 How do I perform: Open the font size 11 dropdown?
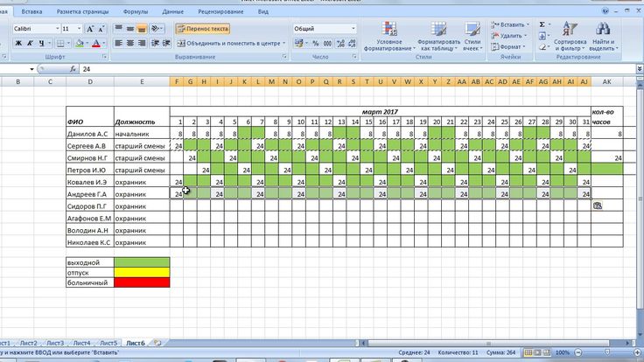pyautogui.click(x=80, y=29)
